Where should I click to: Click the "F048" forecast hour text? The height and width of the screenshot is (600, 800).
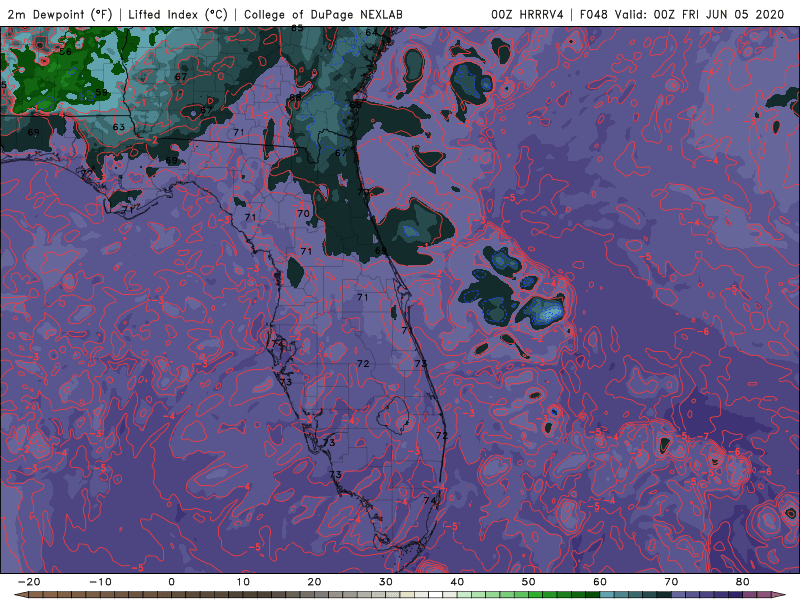click(593, 14)
